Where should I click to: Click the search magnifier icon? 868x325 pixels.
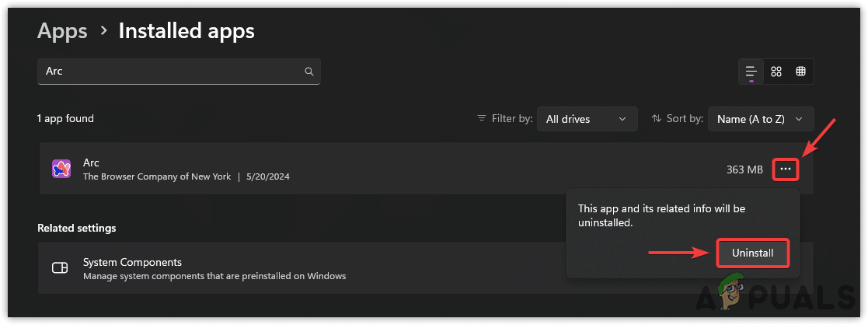(x=309, y=72)
